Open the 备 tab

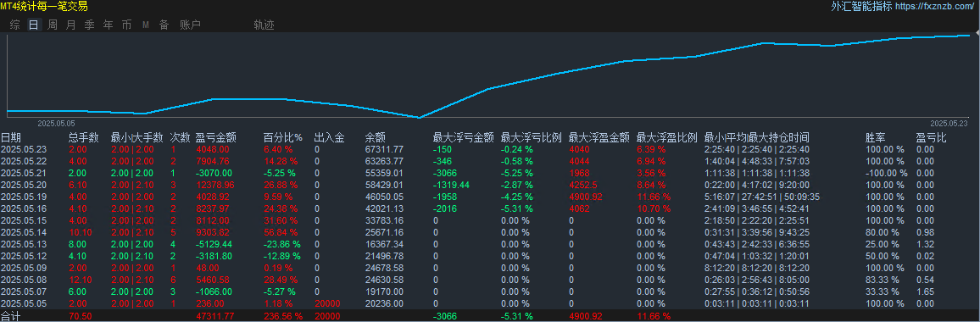click(164, 25)
